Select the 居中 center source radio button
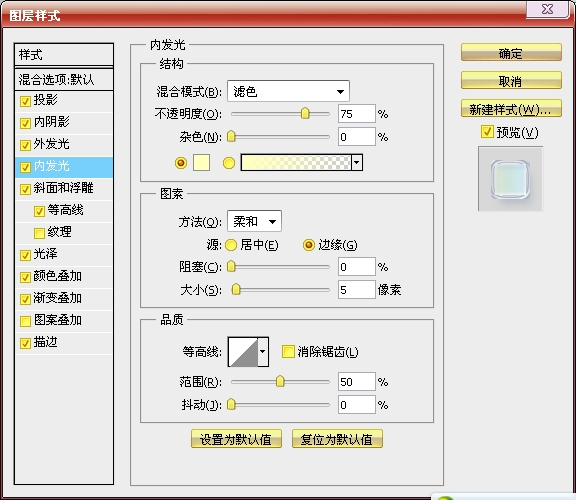This screenshot has width=576, height=500. (231, 245)
